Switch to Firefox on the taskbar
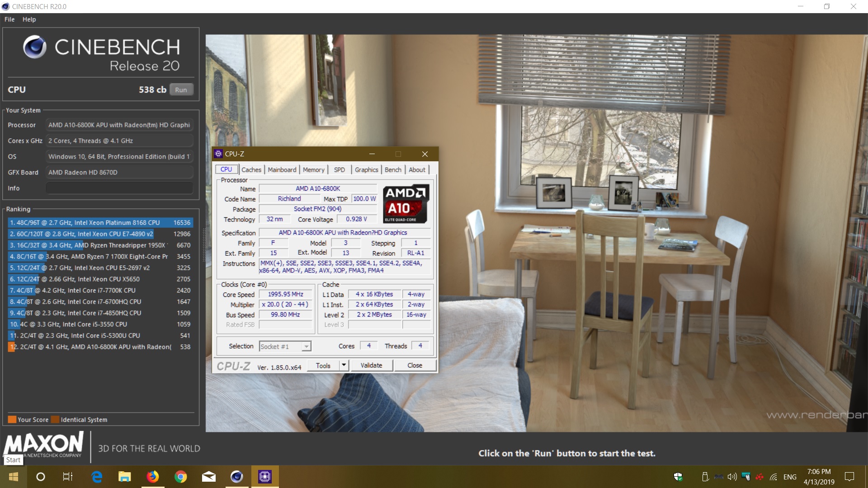Image resolution: width=868 pixels, height=488 pixels. (152, 477)
